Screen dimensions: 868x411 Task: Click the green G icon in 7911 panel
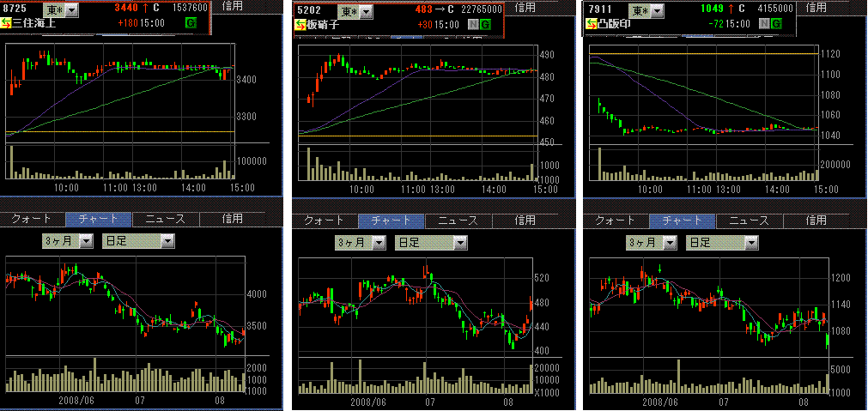tap(777, 23)
